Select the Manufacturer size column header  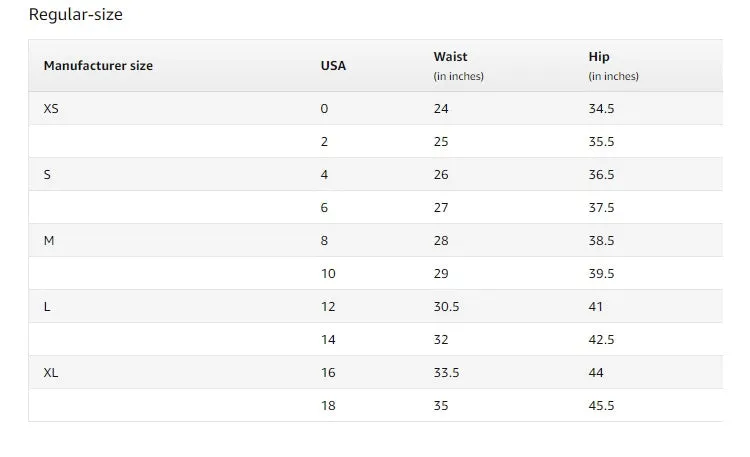[x=98, y=66]
